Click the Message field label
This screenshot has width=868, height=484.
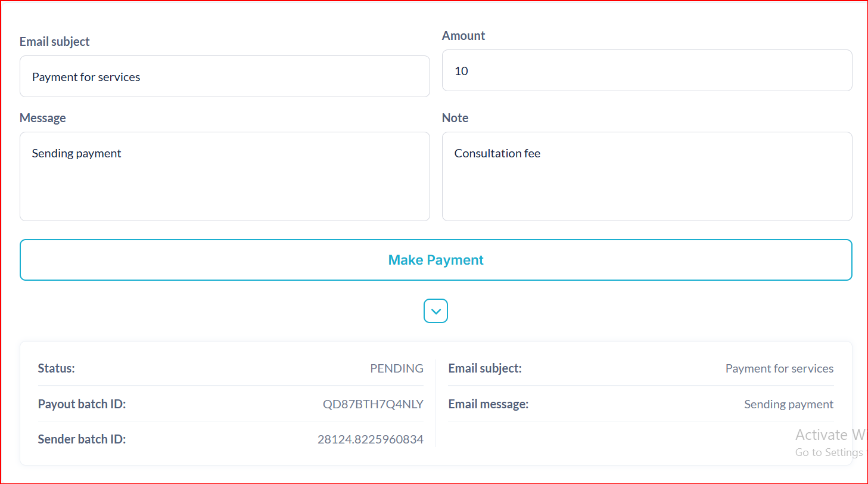coord(43,118)
